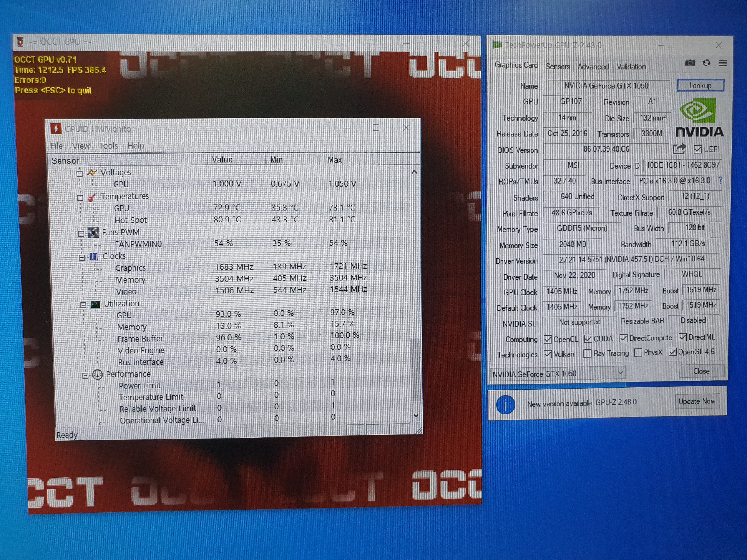Collapse the Voltages tree node

(79, 174)
